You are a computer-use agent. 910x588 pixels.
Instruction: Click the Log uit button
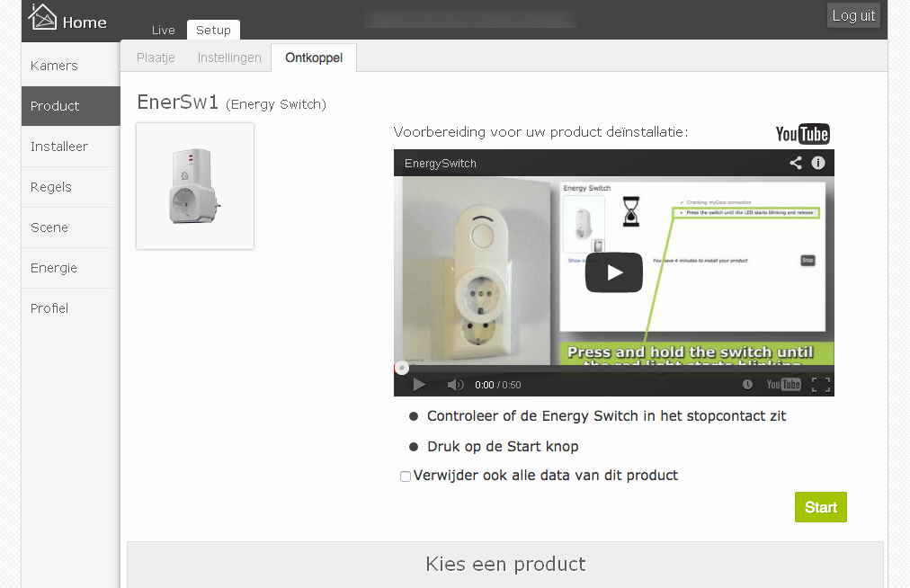click(853, 15)
